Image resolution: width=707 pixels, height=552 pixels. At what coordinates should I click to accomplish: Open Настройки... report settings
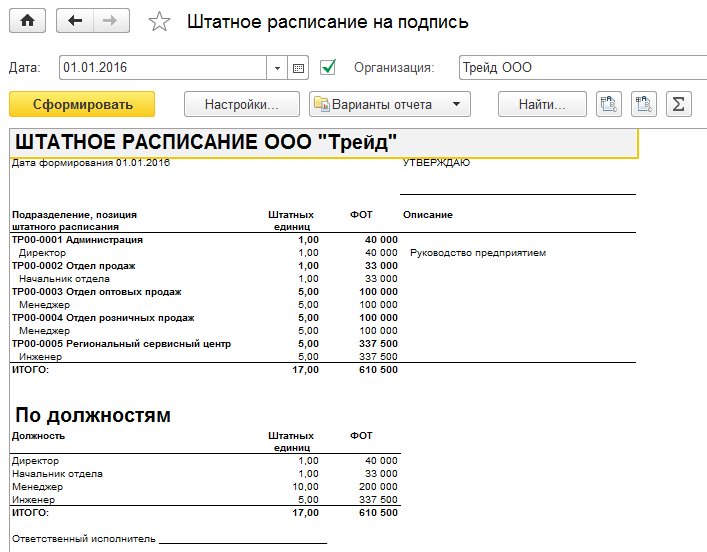point(241,104)
